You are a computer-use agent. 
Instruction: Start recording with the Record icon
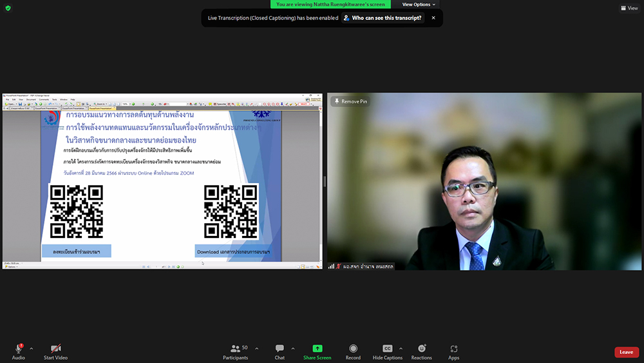coord(353,349)
